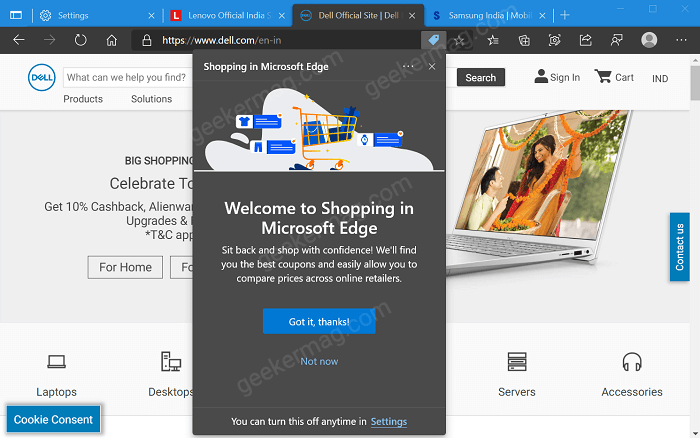Open the browser profile avatar
The width and height of the screenshot is (700, 438).
click(649, 40)
